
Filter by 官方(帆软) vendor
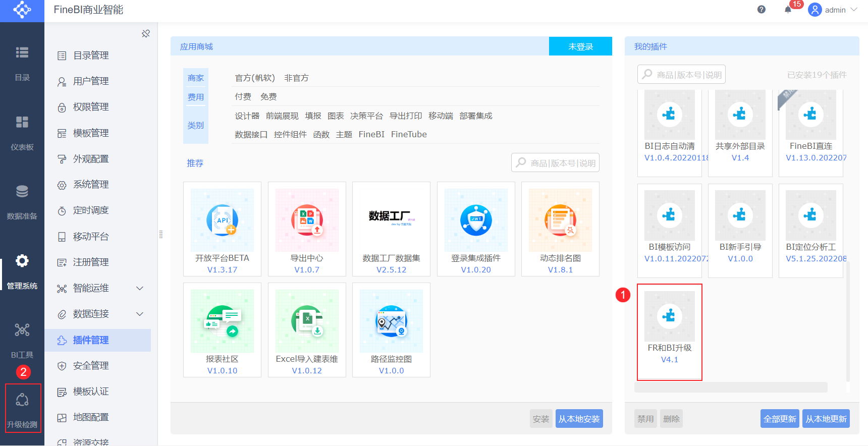(x=255, y=78)
